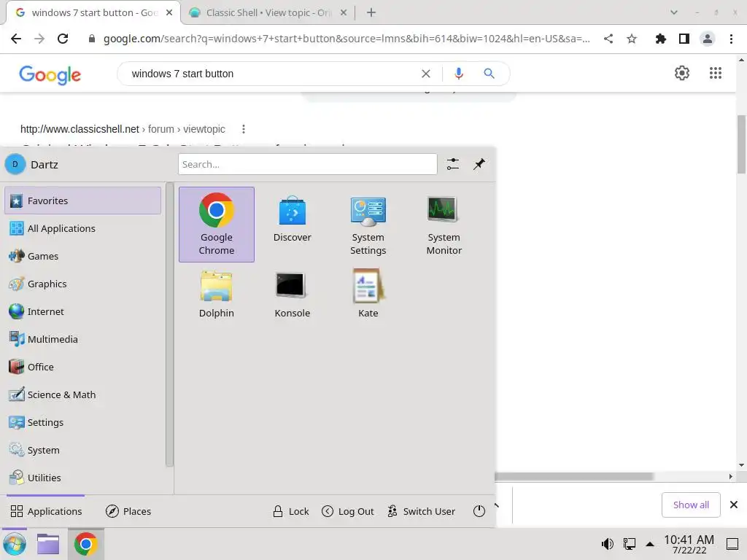Open Internet category
The height and width of the screenshot is (560, 747).
(83, 311)
